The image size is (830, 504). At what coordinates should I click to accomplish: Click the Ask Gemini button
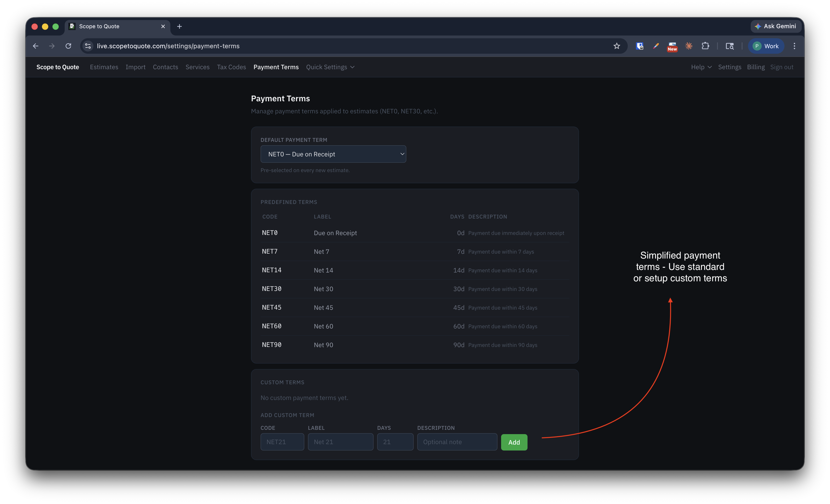click(x=775, y=26)
